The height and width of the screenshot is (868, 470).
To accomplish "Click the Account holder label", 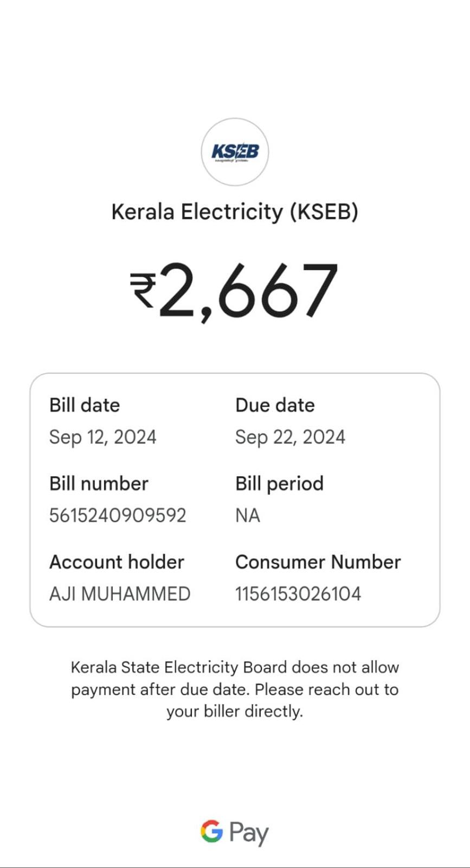I will tap(117, 562).
